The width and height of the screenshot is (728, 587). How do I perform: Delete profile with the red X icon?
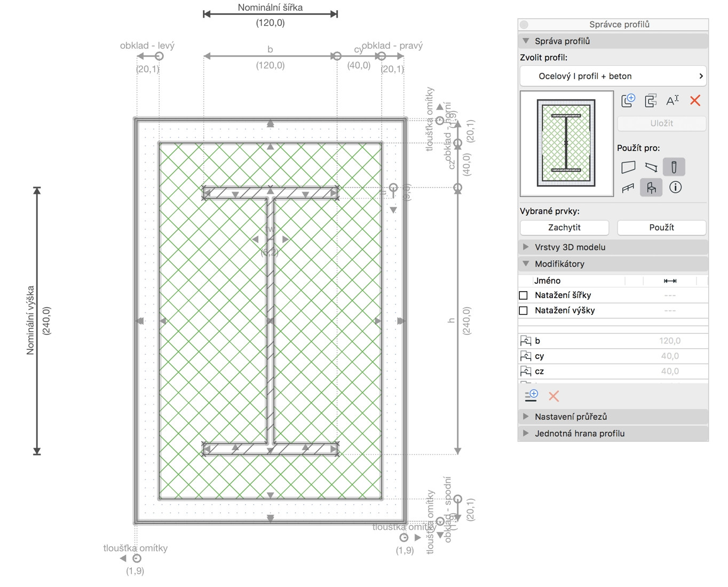[x=695, y=100]
